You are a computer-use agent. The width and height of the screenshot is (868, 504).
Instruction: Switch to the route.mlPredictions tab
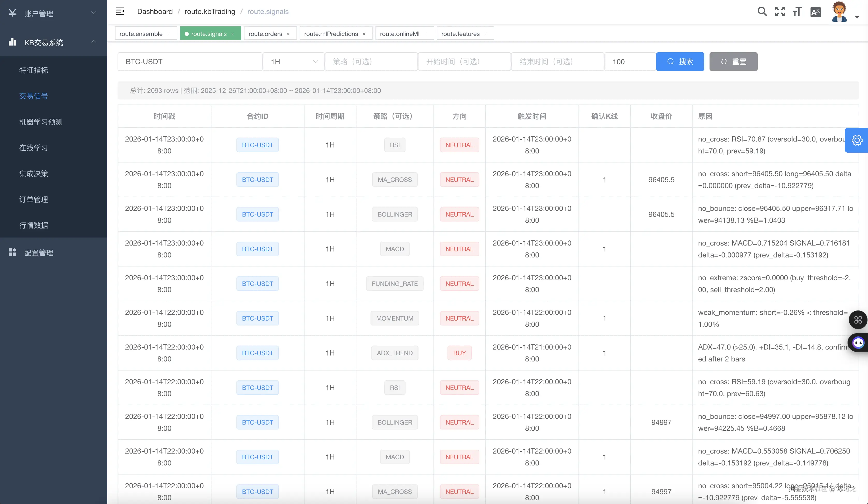tap(331, 34)
